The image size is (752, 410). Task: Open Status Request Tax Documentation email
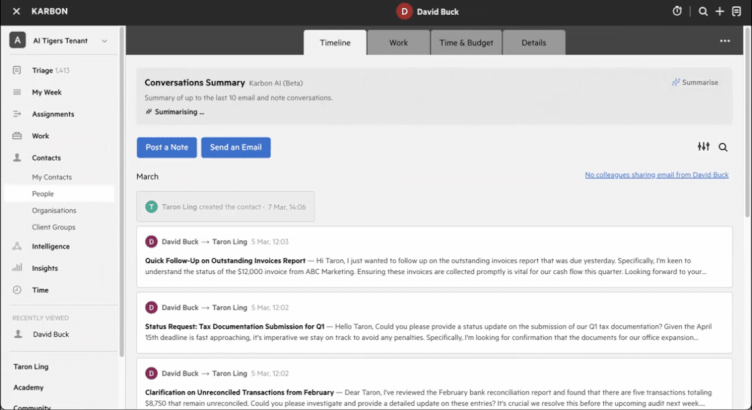pyautogui.click(x=435, y=323)
